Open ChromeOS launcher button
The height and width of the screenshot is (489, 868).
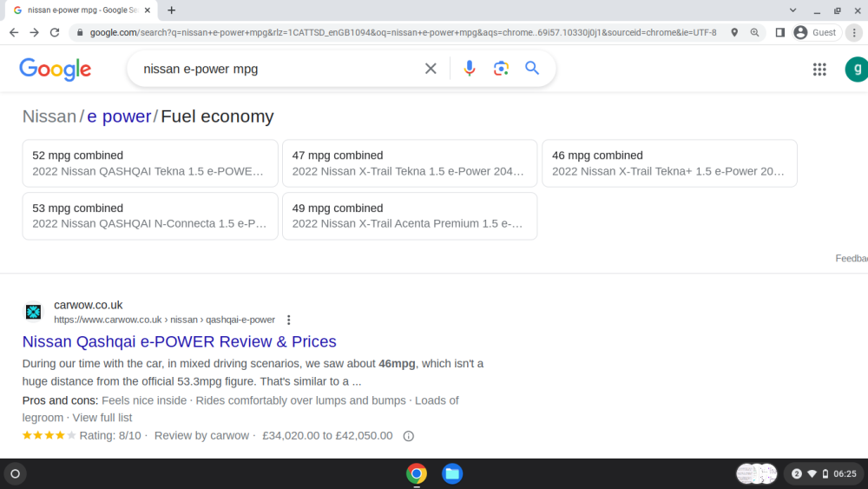click(16, 473)
